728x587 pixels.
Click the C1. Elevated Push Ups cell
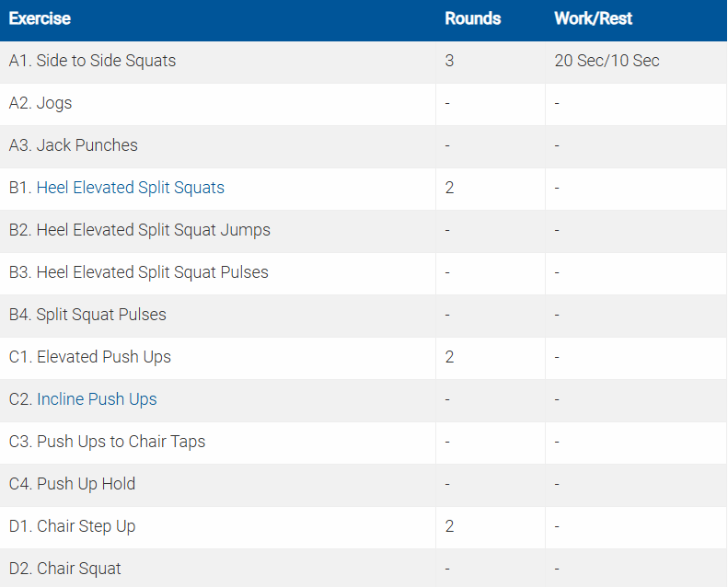[90, 357]
